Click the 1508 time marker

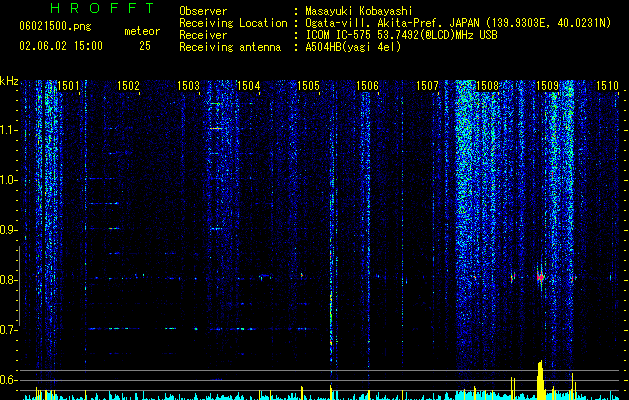[487, 85]
